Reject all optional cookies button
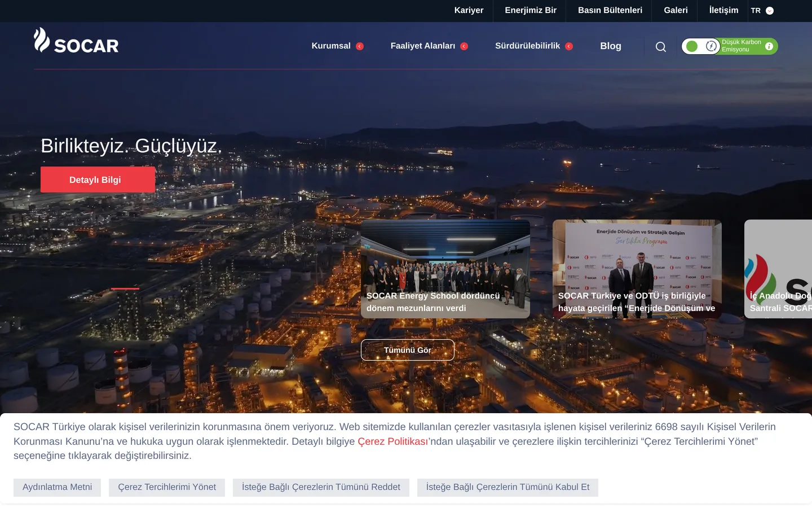 (x=321, y=488)
